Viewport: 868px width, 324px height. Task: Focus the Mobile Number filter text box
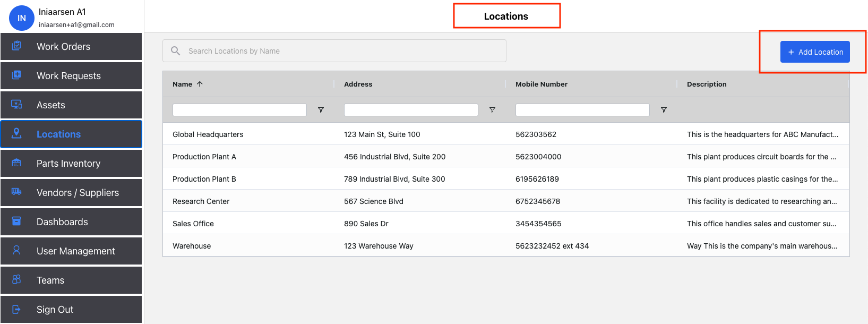coord(582,110)
